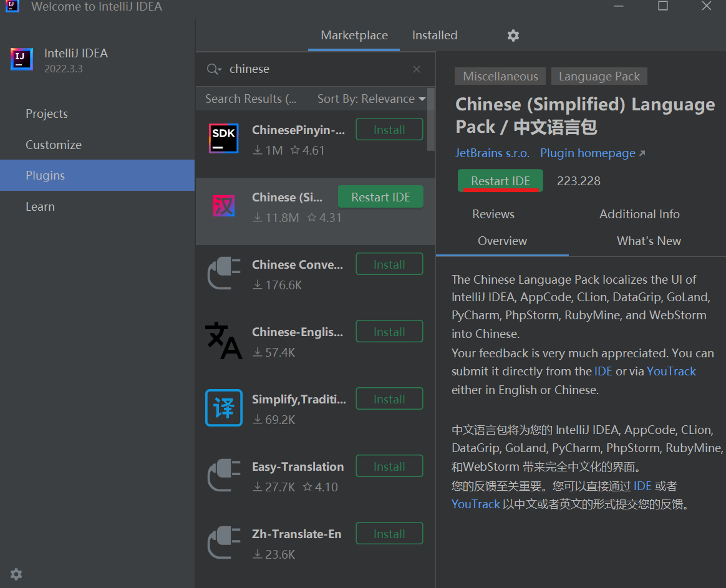Switch to the Marketplace tab
Screen dimensions: 726x588
(x=354, y=35)
